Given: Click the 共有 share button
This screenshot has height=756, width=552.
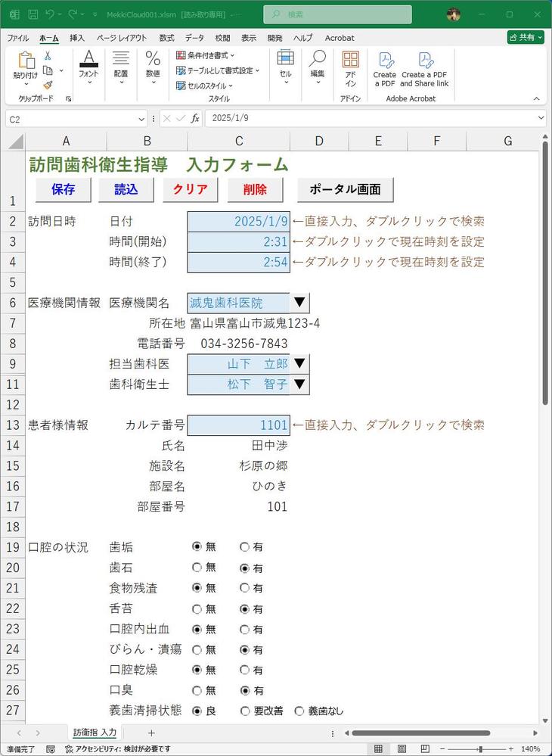Looking at the screenshot, I should point(526,37).
